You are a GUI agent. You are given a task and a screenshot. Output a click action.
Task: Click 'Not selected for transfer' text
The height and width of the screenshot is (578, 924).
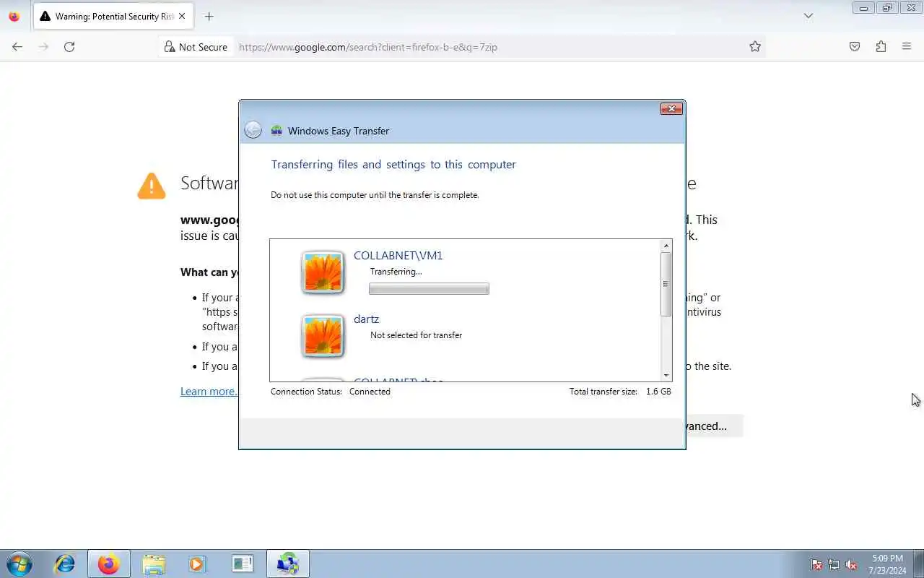tap(416, 335)
